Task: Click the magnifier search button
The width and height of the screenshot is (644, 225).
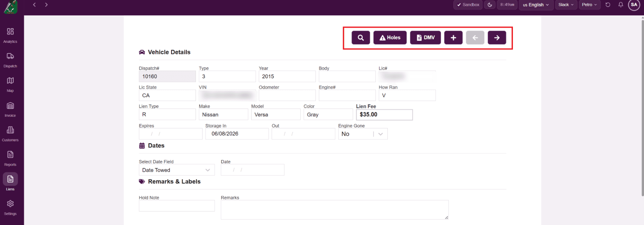Action: 361,38
